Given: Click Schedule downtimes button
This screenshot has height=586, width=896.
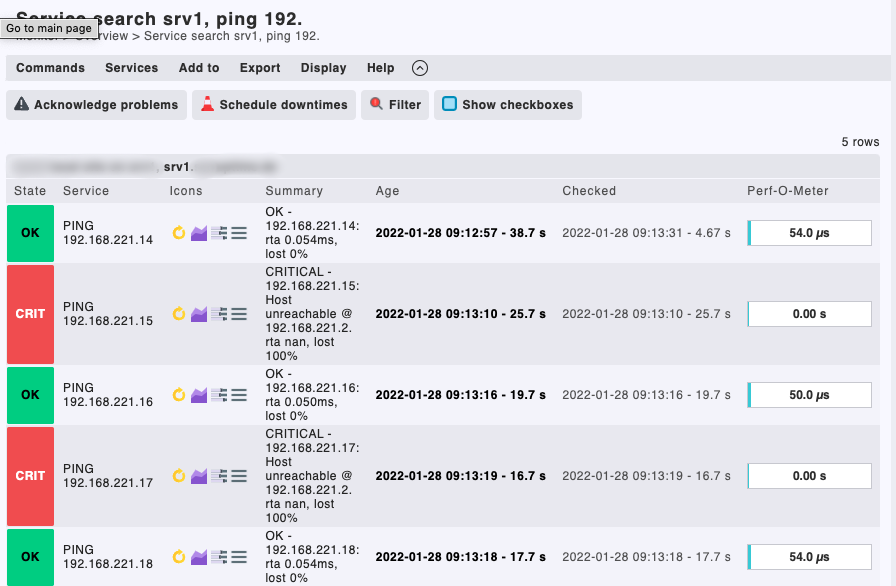Looking at the screenshot, I should tap(274, 105).
